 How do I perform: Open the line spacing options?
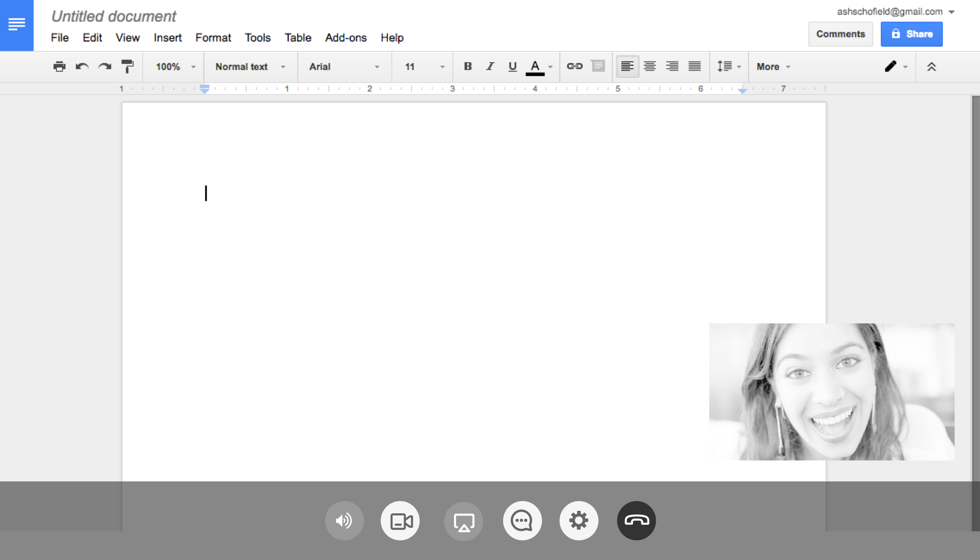coord(728,66)
